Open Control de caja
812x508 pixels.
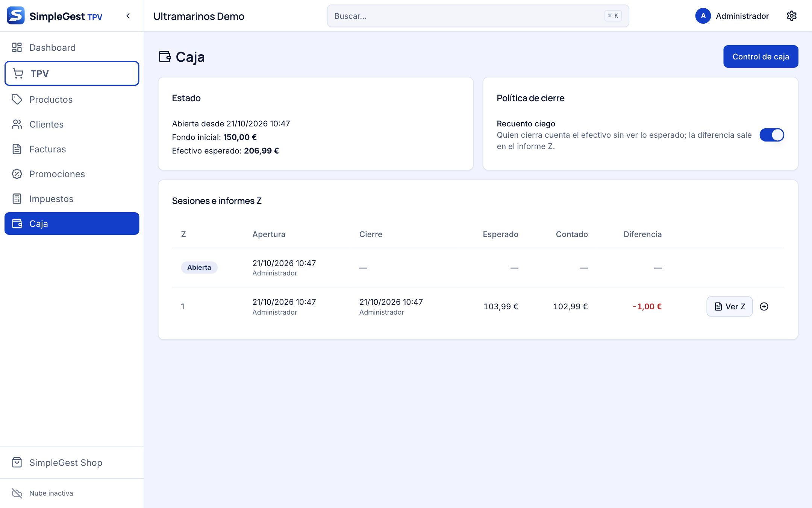point(760,56)
